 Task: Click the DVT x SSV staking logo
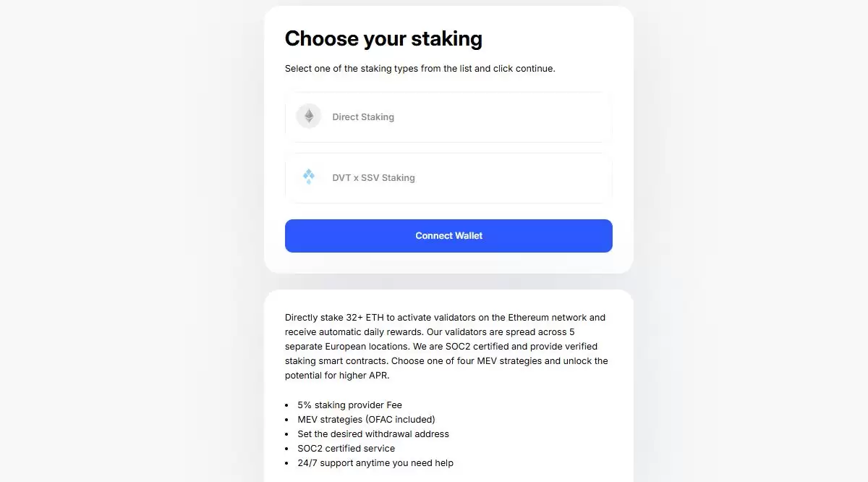tap(309, 177)
